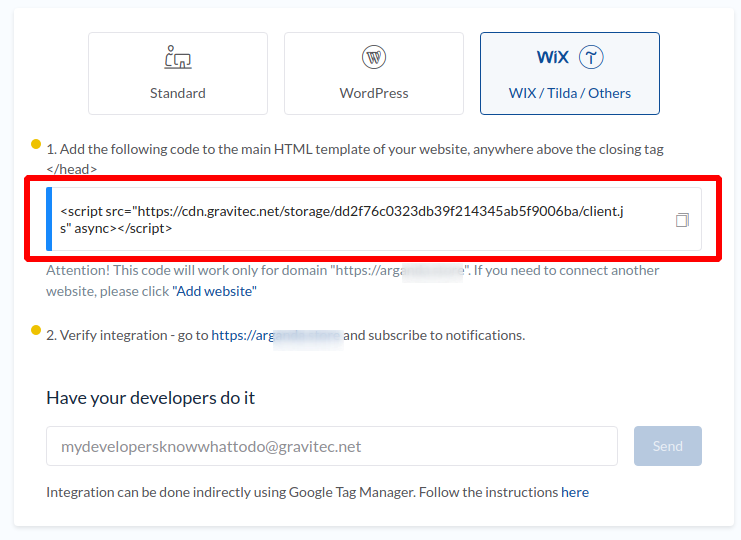The image size is (741, 540).
Task: Open the "Add website" link
Action: point(215,291)
